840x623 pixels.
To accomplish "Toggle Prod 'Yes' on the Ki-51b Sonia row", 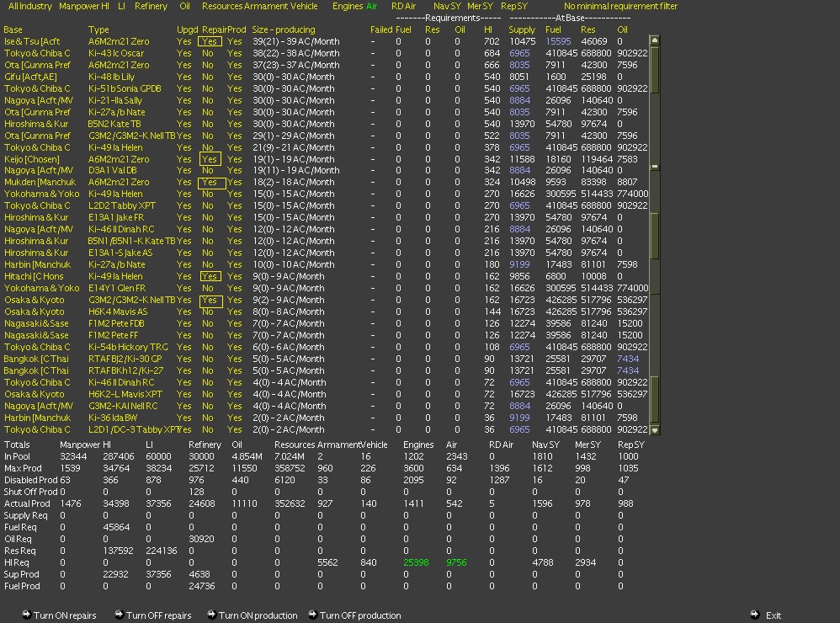I will pos(234,88).
